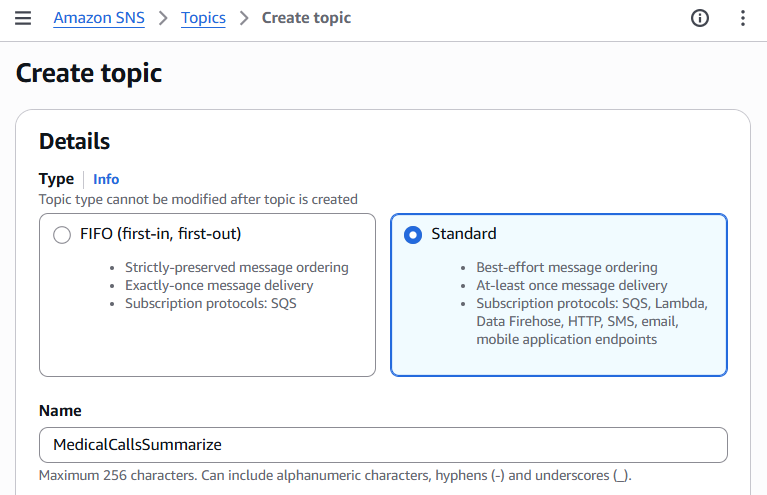
Task: Select the Standard topic type radio button
Action: coord(413,234)
